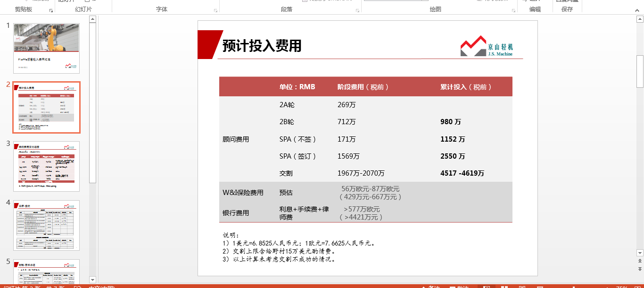This screenshot has height=288, width=644.
Task: Click the note line 2）交割上限含给野村
Action: pyautogui.click(x=279, y=251)
